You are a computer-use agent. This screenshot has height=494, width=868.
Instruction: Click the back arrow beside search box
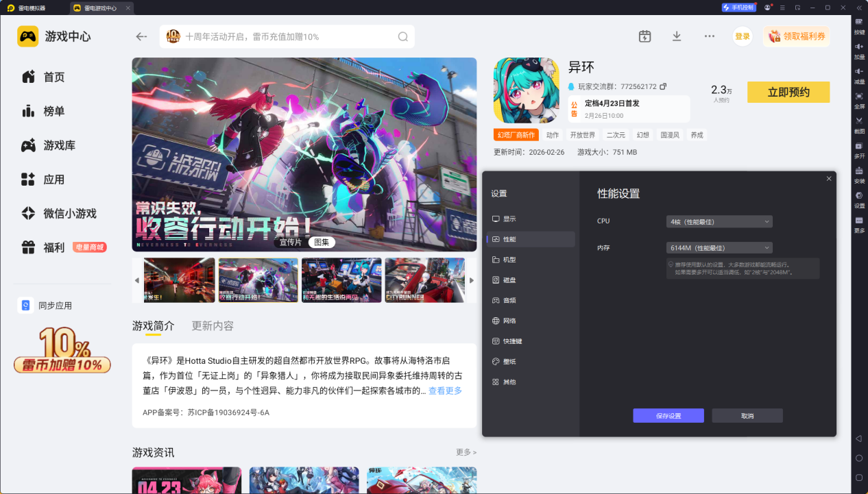coord(141,36)
